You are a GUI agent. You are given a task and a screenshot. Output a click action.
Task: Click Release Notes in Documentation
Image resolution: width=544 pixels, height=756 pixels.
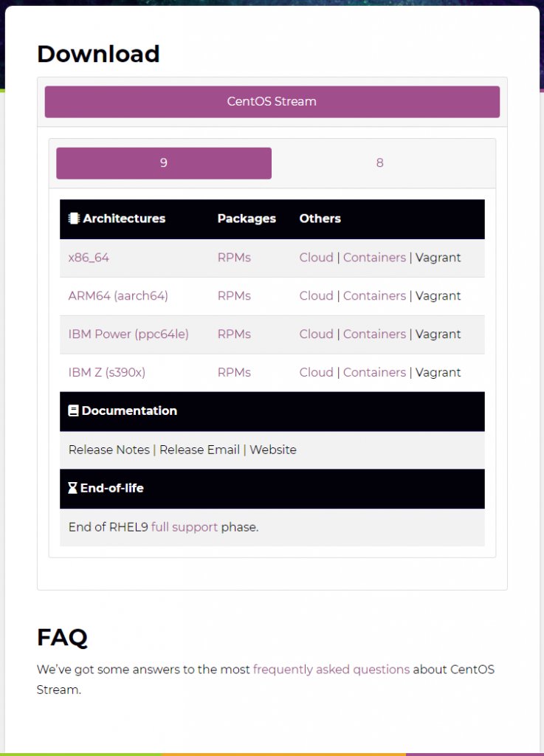click(109, 450)
